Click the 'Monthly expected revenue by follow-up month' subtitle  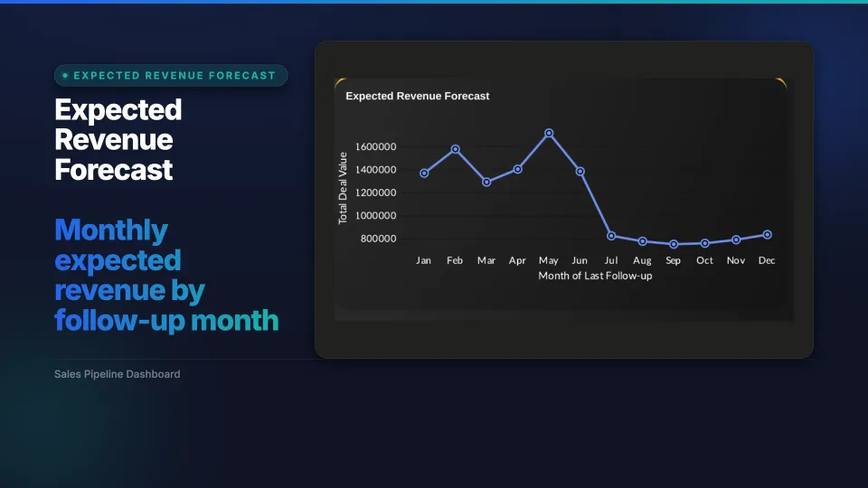point(166,275)
